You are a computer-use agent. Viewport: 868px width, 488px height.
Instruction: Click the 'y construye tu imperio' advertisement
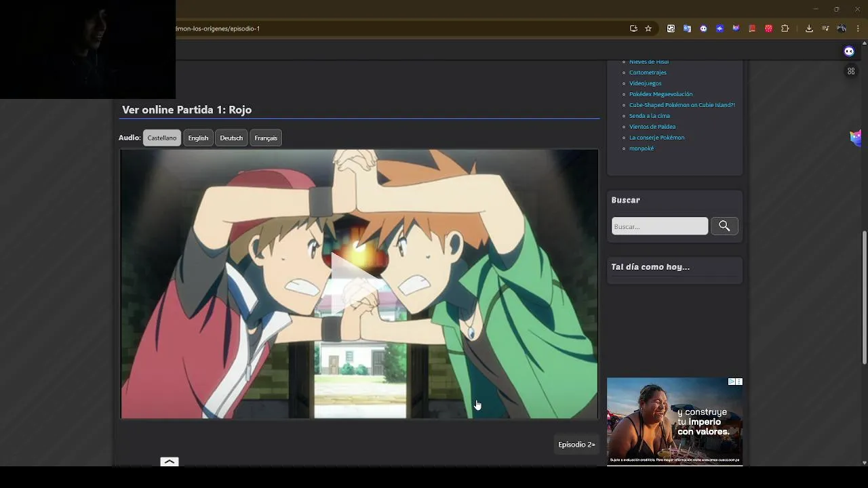tap(675, 422)
